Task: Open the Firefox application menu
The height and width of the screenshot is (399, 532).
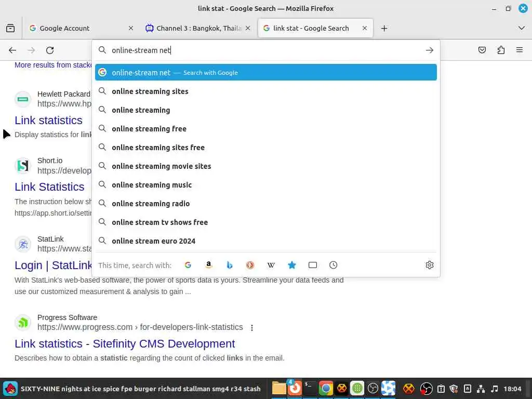Action: (520, 50)
